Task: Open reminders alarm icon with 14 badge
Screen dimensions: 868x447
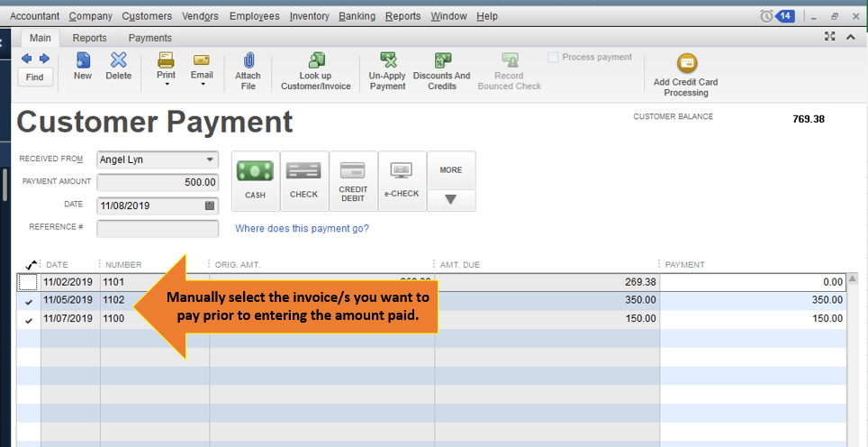Action: (777, 16)
